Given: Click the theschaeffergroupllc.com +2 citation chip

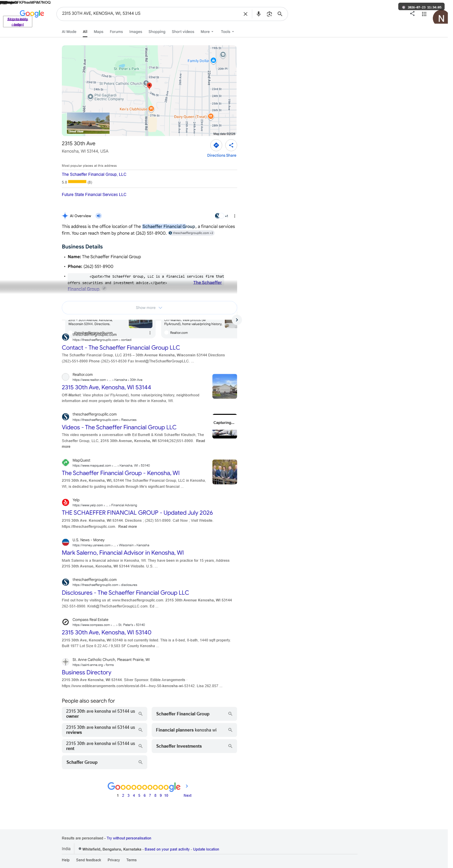Looking at the screenshot, I should 191,233.
